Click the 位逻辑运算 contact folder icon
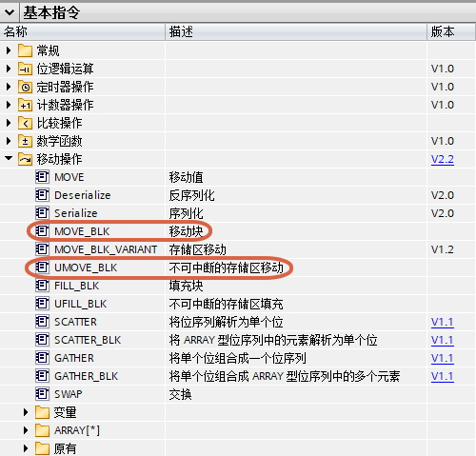Viewport: 476px width, 456px height. click(x=25, y=69)
